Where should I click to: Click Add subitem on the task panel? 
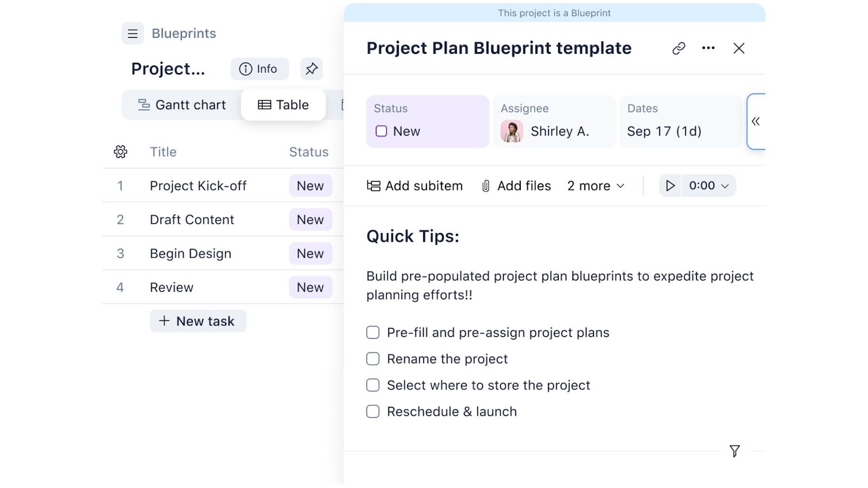pyautogui.click(x=415, y=185)
